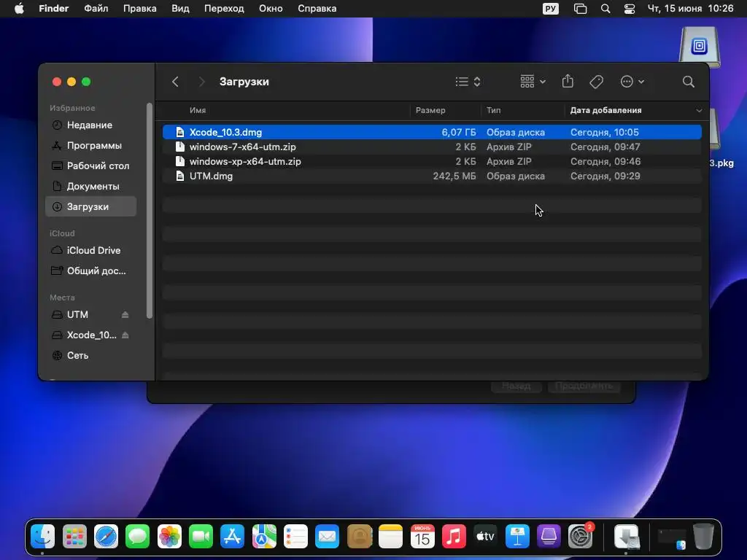Image resolution: width=747 pixels, height=560 pixels.
Task: Toggle sort direction chevron in date column
Action: coord(698,111)
